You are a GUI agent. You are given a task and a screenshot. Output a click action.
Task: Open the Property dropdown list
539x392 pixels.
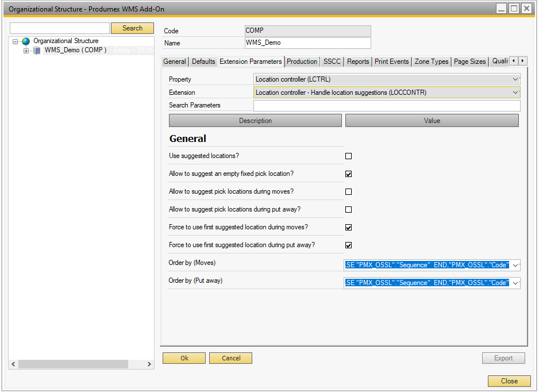[515, 79]
